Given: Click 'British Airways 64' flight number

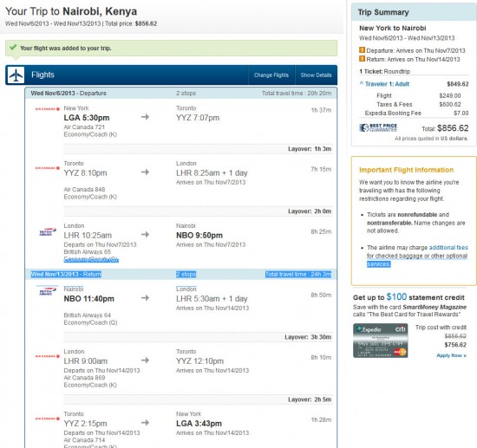Looking at the screenshot, I should tap(88, 315).
